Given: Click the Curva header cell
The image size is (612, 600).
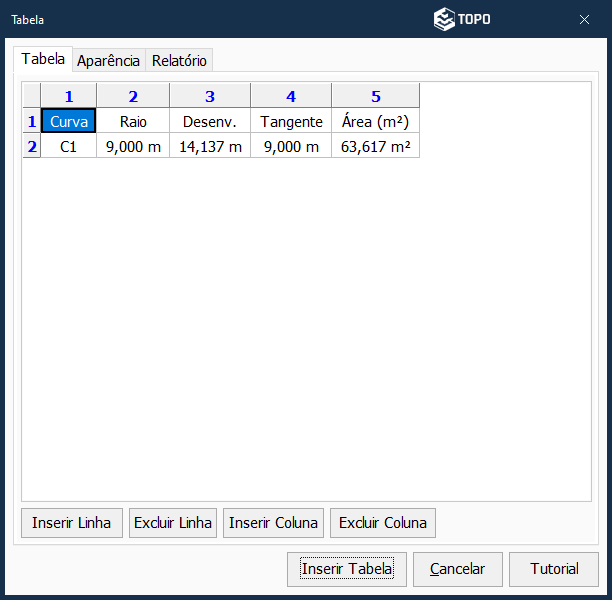Looking at the screenshot, I should click(x=69, y=122).
